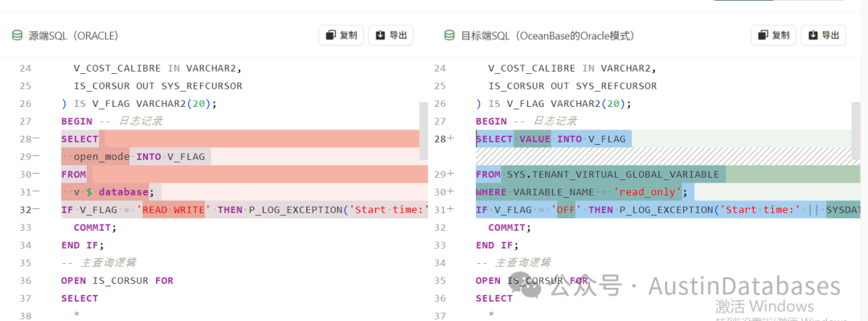Click removed SELECT on source line 28
The image size is (868, 321).
(80, 139)
